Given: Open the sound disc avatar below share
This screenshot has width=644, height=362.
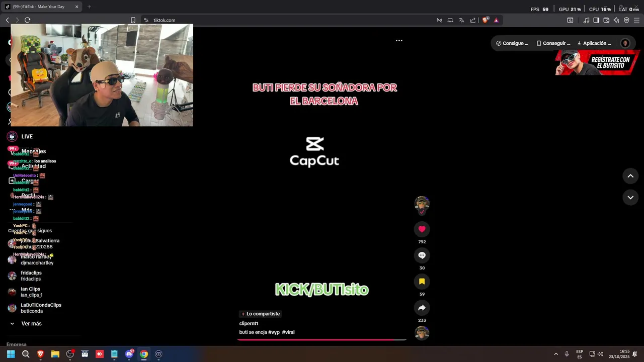Looking at the screenshot, I should (x=422, y=333).
